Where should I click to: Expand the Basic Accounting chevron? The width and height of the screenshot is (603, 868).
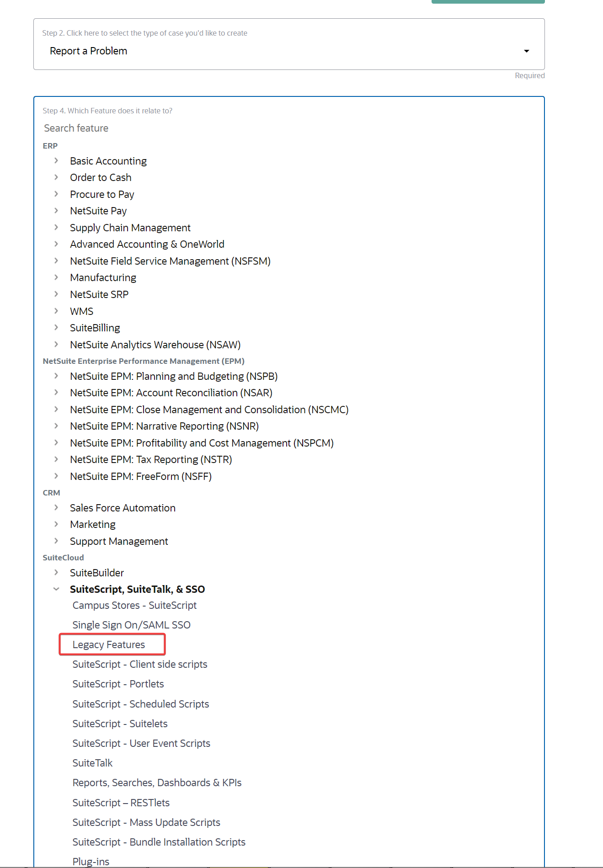56,160
